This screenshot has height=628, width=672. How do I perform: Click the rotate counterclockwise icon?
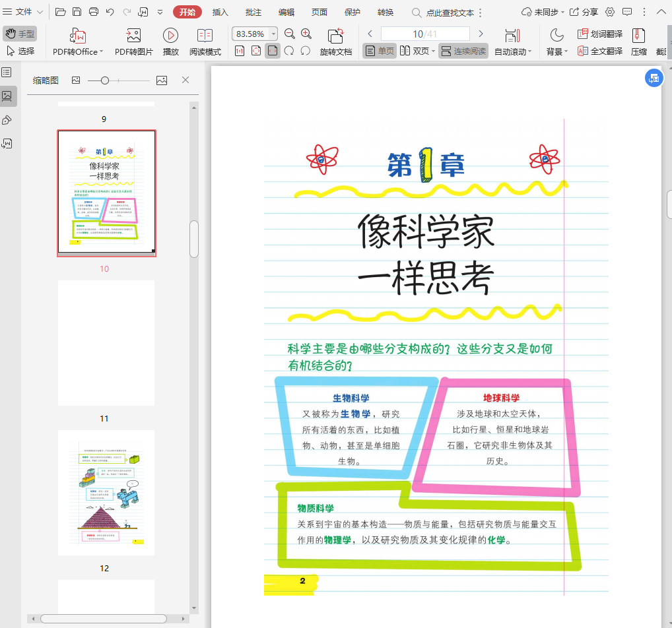(x=305, y=51)
